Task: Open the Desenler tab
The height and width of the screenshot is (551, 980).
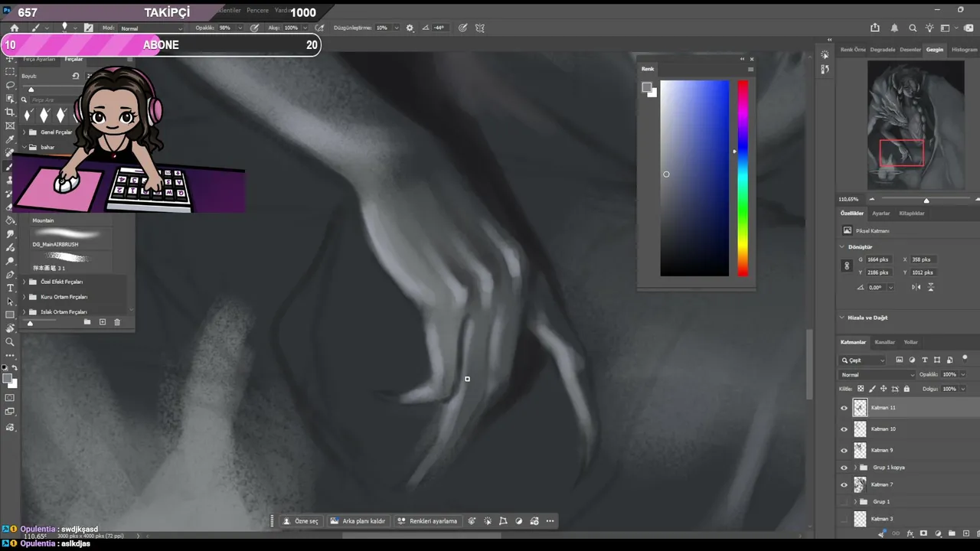Action: [x=910, y=50]
